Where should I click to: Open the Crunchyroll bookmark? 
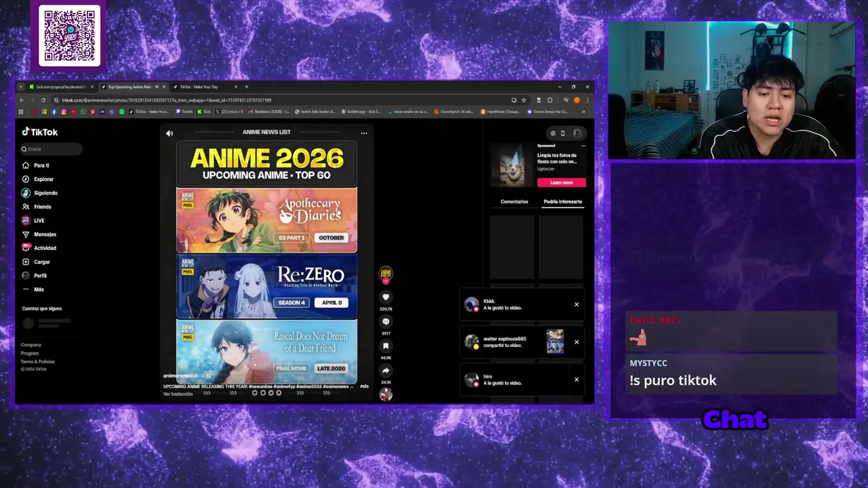454,112
